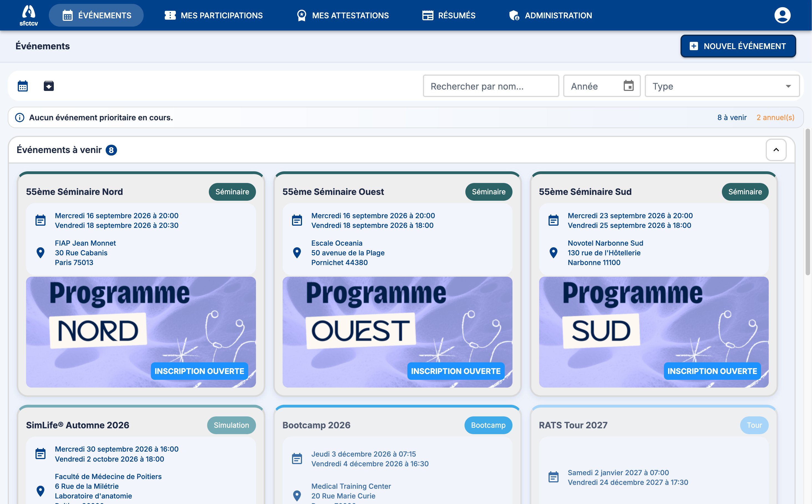Show archived events via archive box icon
The height and width of the screenshot is (504, 812).
[x=49, y=86]
